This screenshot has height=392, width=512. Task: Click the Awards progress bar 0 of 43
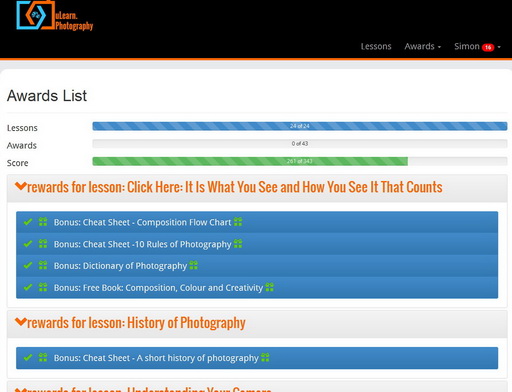tap(300, 144)
